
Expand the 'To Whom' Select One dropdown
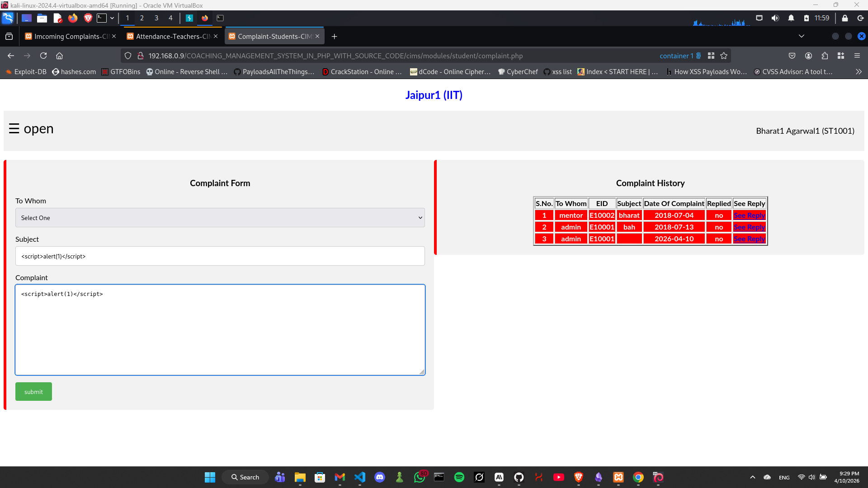(x=220, y=218)
